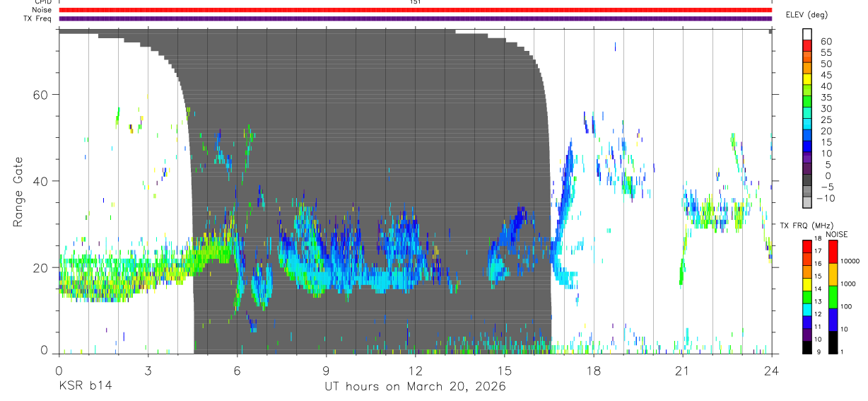Screen dimensions: 868x401
Task: Click the NOISE bar label '100'
Action: click(846, 307)
